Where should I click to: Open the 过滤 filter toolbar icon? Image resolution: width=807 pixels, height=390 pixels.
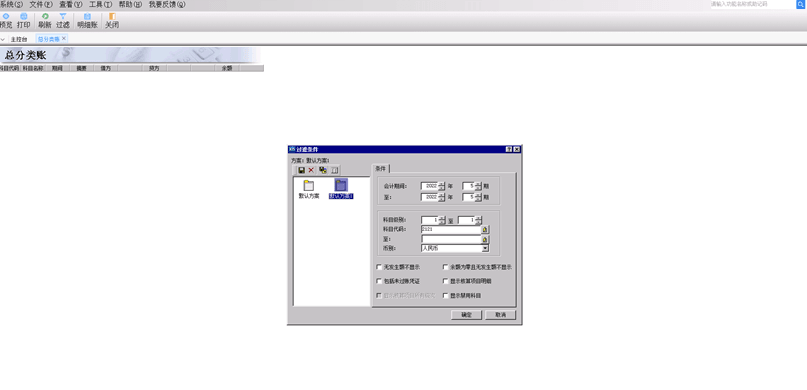pos(63,21)
